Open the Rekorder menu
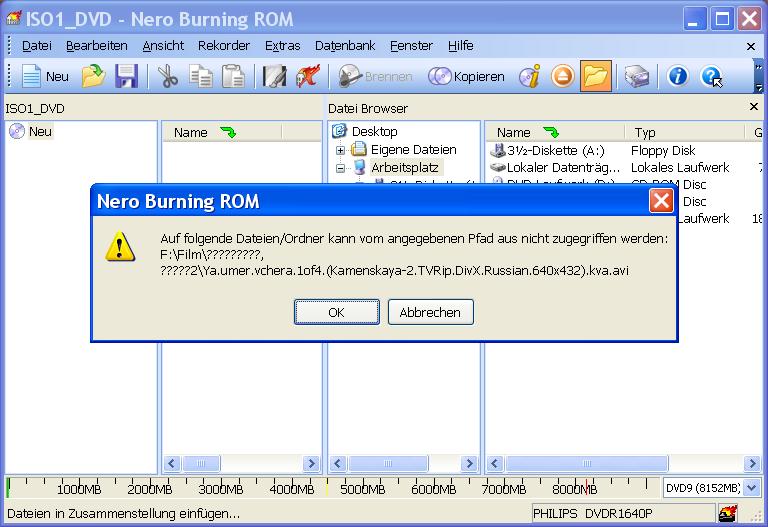The height and width of the screenshot is (527, 768). pyautogui.click(x=224, y=46)
